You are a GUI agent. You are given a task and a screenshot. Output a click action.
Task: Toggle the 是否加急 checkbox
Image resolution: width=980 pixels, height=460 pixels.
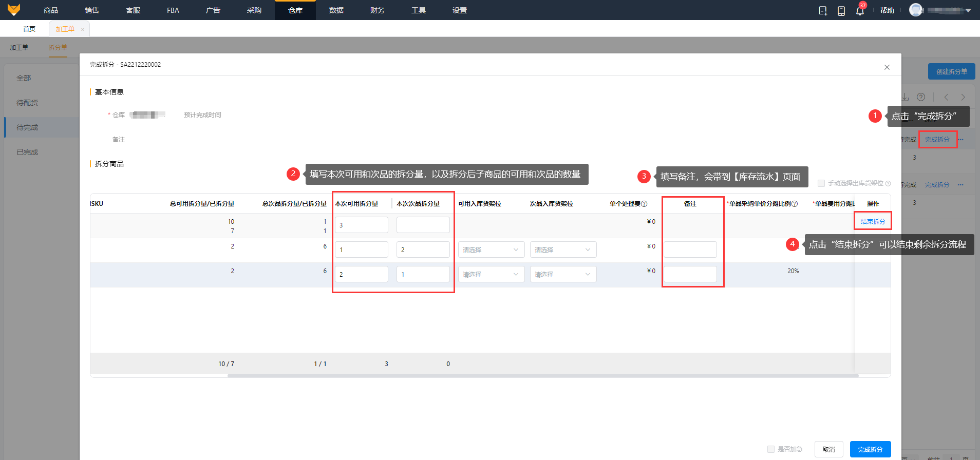(x=770, y=449)
